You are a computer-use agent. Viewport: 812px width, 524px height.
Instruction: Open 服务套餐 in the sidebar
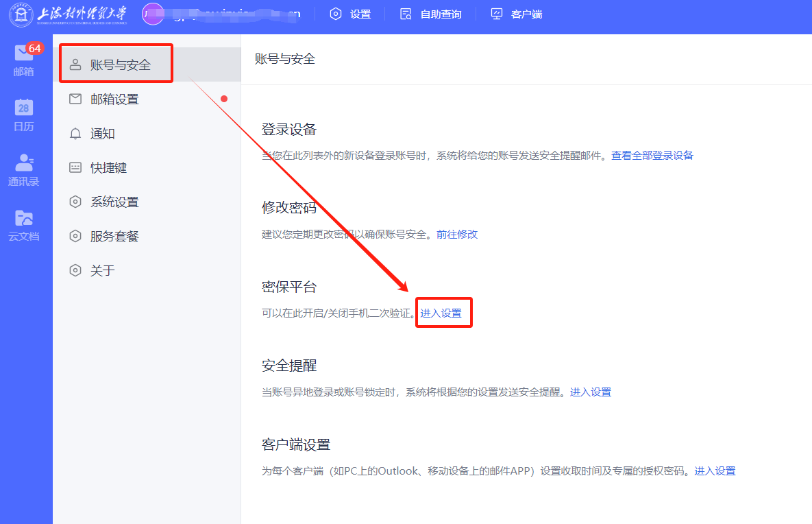pos(114,237)
